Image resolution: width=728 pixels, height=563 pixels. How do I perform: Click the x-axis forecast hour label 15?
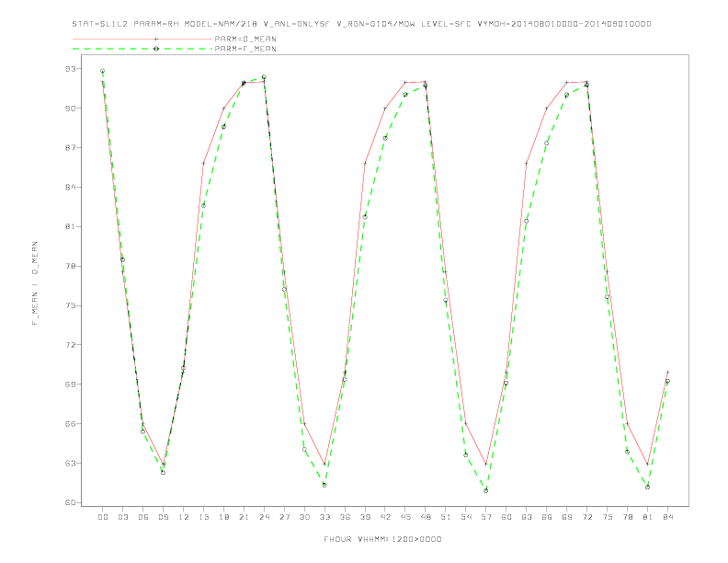tap(203, 517)
